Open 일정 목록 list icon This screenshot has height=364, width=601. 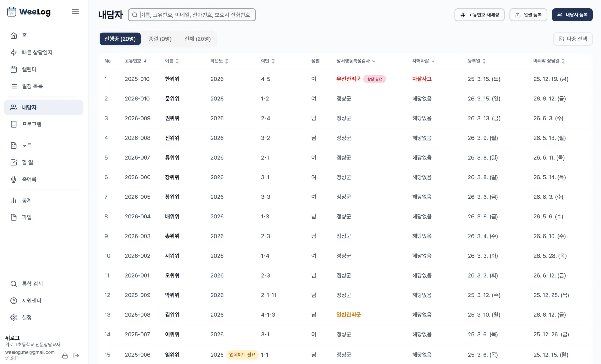13,86
